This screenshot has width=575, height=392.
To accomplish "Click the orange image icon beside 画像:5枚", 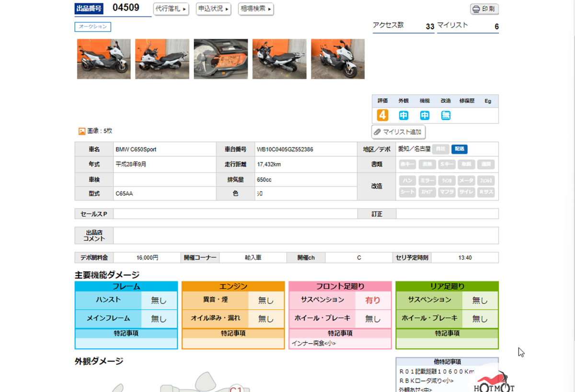I will (82, 131).
